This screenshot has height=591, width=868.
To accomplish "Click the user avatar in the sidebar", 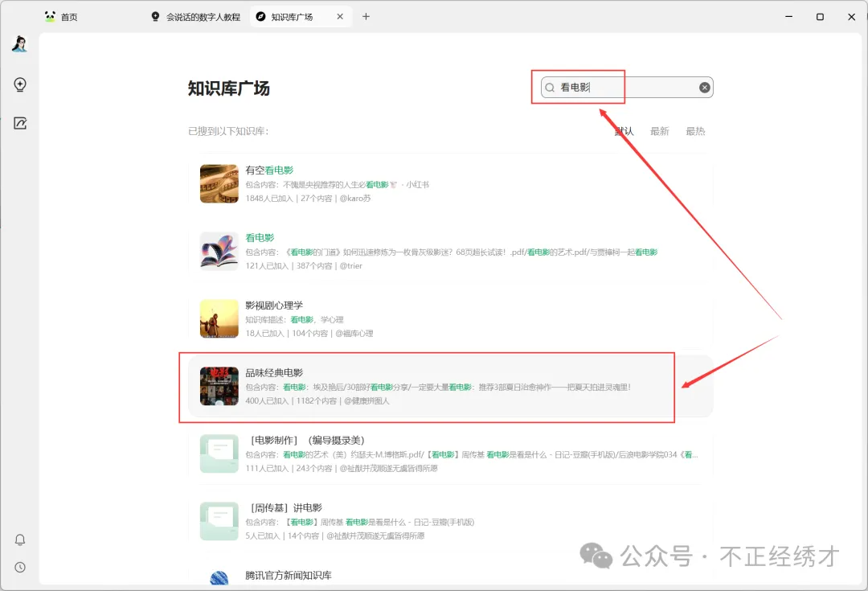I will click(x=20, y=43).
